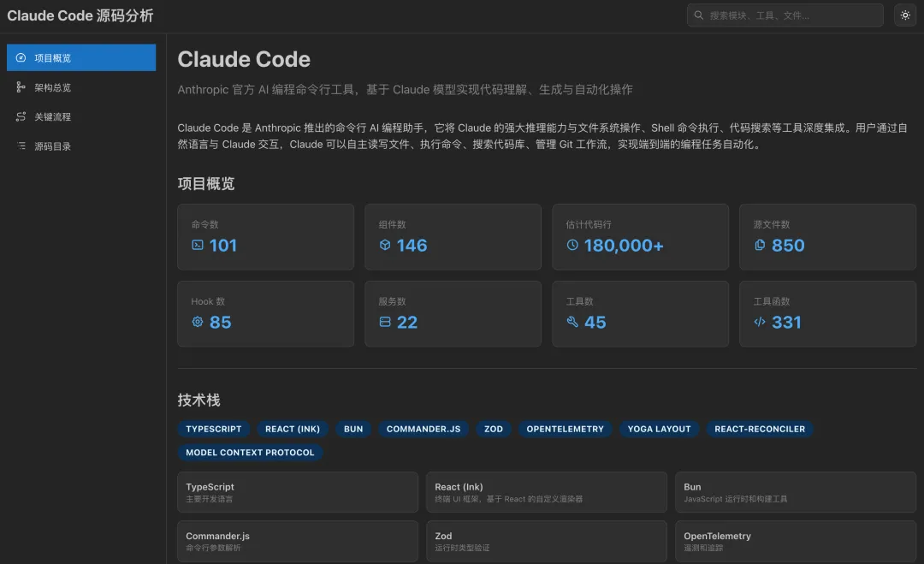Click the gear icon beside 85
Image resolution: width=924 pixels, height=564 pixels.
pos(198,322)
